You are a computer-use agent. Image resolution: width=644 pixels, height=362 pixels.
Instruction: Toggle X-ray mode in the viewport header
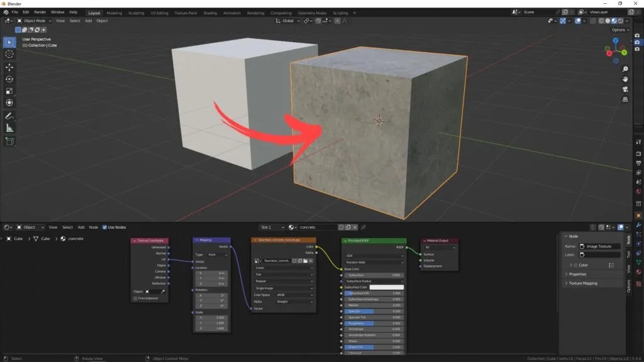tap(592, 21)
